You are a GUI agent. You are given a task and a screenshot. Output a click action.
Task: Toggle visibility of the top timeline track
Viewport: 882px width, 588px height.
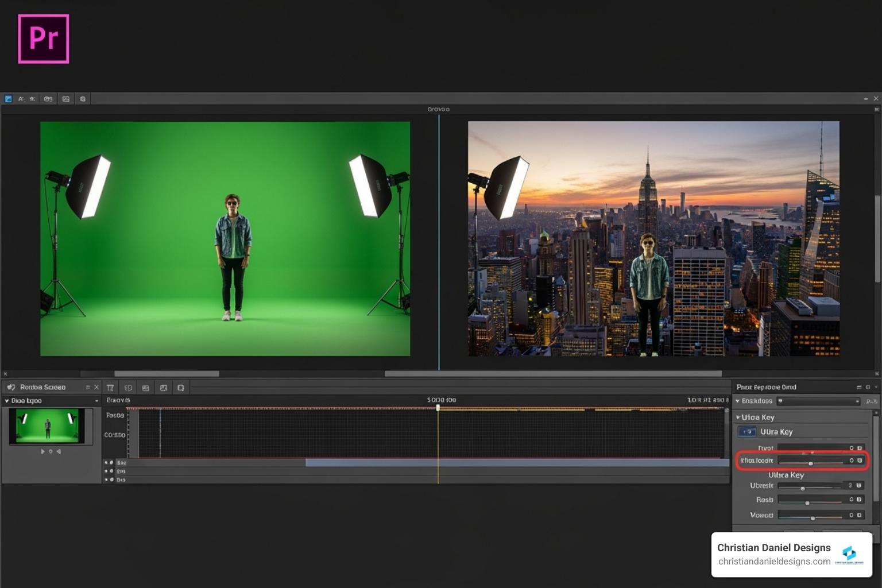[x=111, y=462]
